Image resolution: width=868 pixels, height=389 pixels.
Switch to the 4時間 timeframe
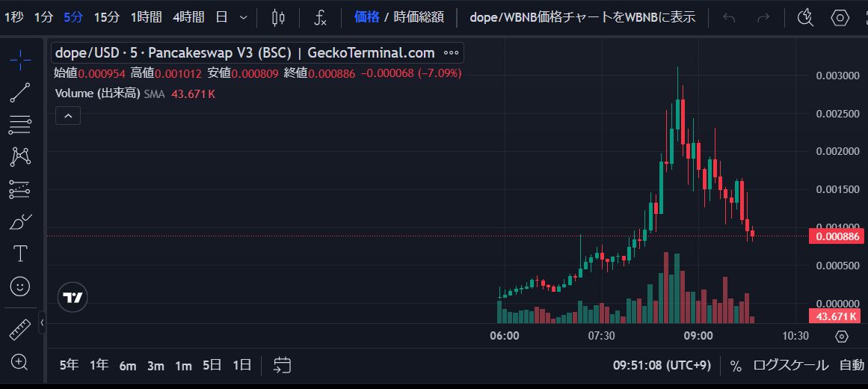pyautogui.click(x=188, y=17)
